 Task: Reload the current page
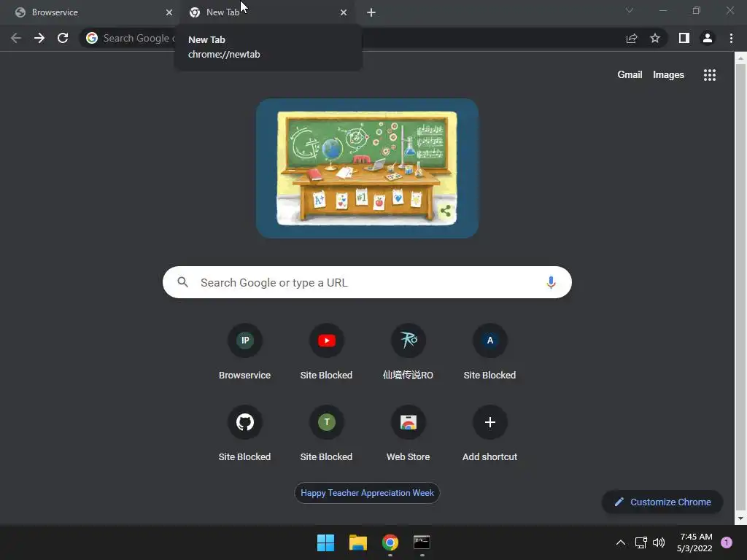(x=63, y=38)
